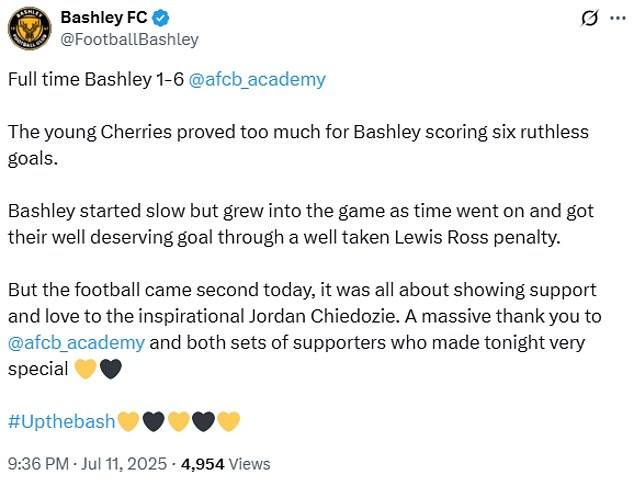The height and width of the screenshot is (486, 634).
Task: Open the Bashley FC account name
Action: 104,18
